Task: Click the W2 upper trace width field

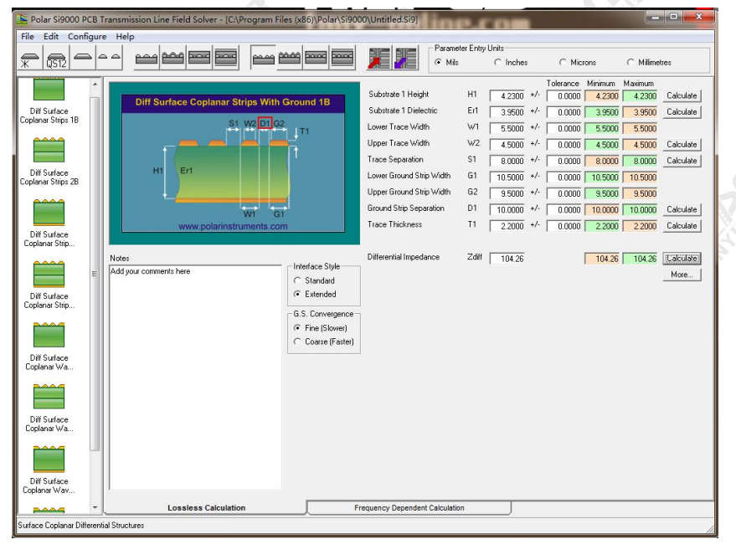Action: pos(507,145)
